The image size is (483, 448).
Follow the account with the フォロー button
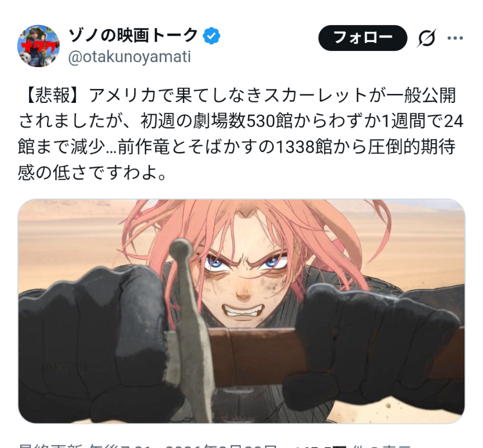tap(363, 38)
